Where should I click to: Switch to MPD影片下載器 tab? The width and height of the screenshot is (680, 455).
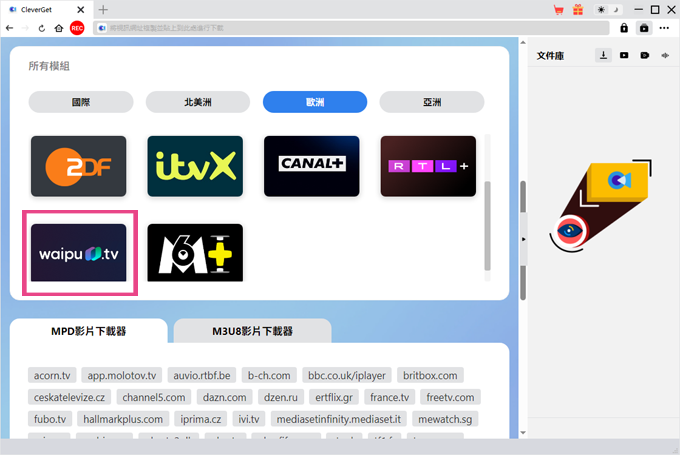pyautogui.click(x=88, y=331)
